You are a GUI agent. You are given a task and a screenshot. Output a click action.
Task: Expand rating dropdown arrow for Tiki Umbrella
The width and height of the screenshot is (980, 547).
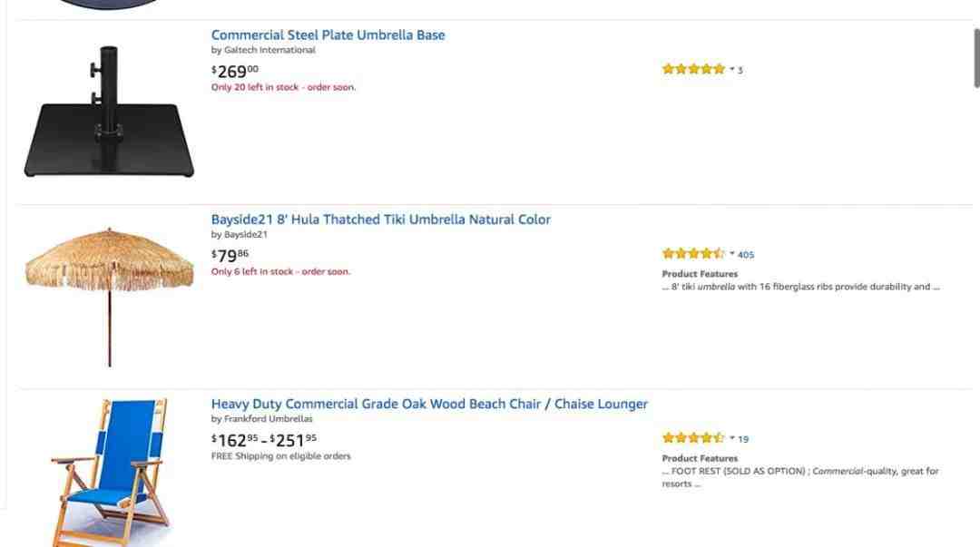pos(732,253)
